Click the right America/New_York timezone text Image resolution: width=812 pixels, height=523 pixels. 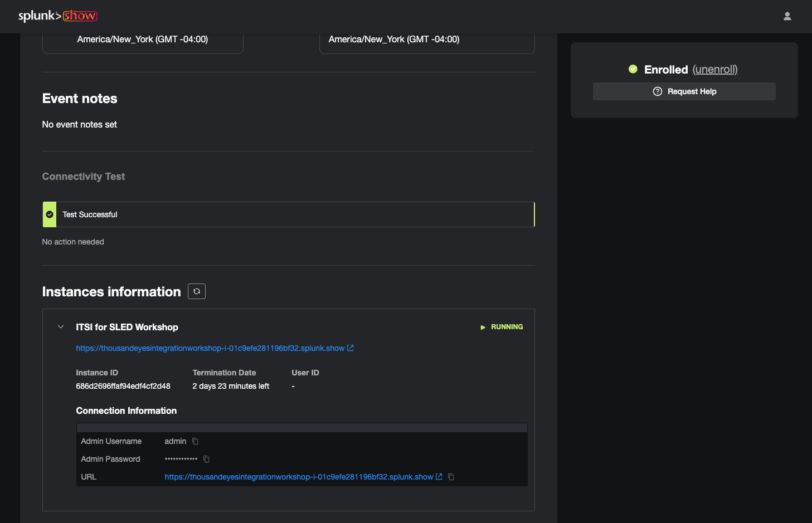click(x=394, y=40)
